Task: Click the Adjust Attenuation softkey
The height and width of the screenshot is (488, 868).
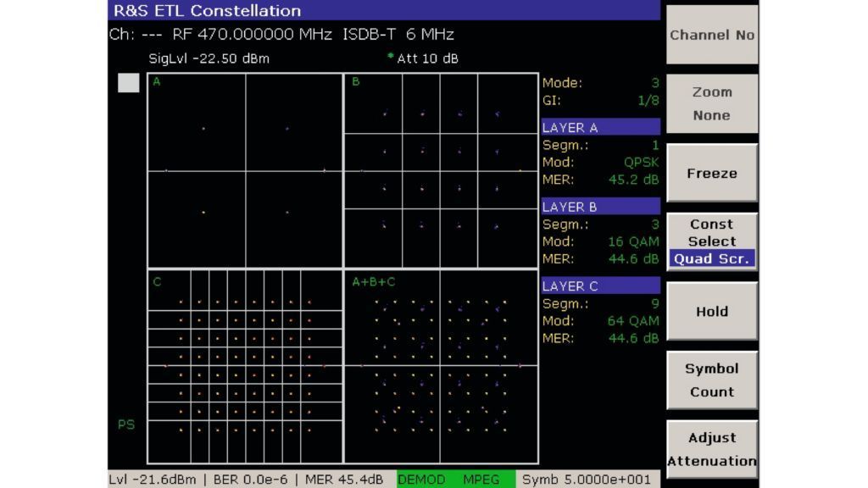Action: (711, 449)
